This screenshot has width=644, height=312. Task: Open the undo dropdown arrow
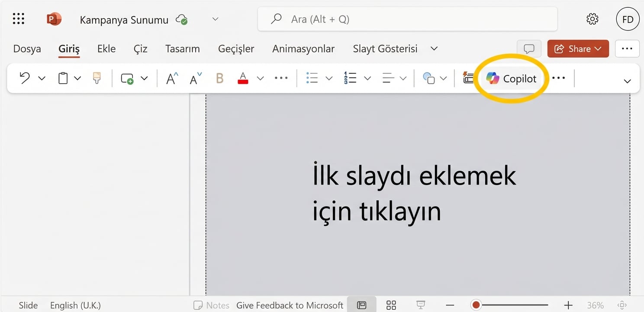pos(42,78)
